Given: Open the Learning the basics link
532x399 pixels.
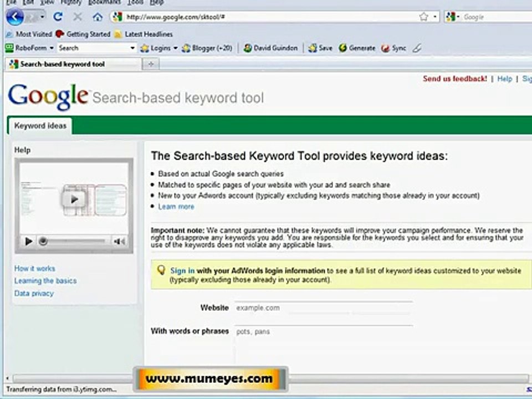Looking at the screenshot, I should [45, 280].
